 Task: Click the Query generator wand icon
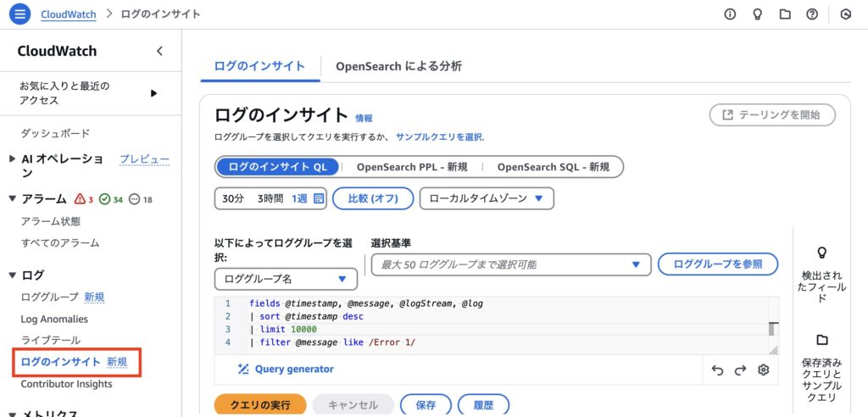point(243,369)
